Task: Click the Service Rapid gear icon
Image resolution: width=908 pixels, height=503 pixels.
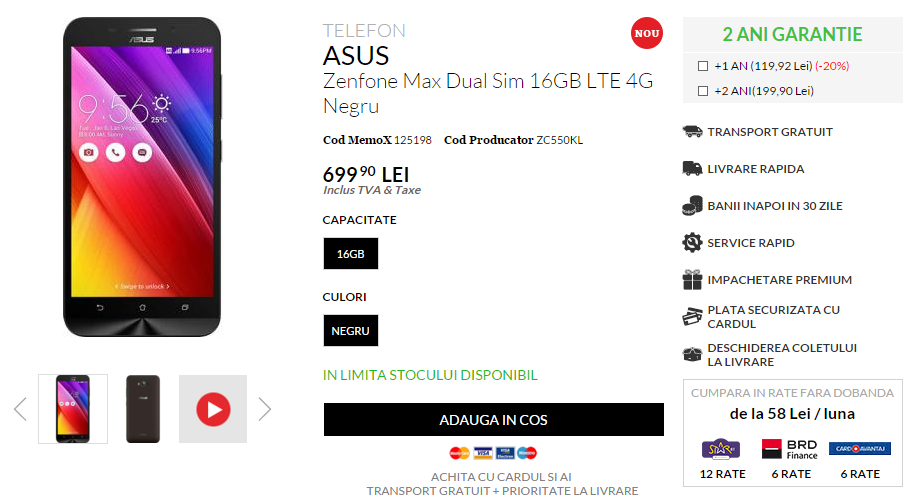Action: pyautogui.click(x=692, y=243)
